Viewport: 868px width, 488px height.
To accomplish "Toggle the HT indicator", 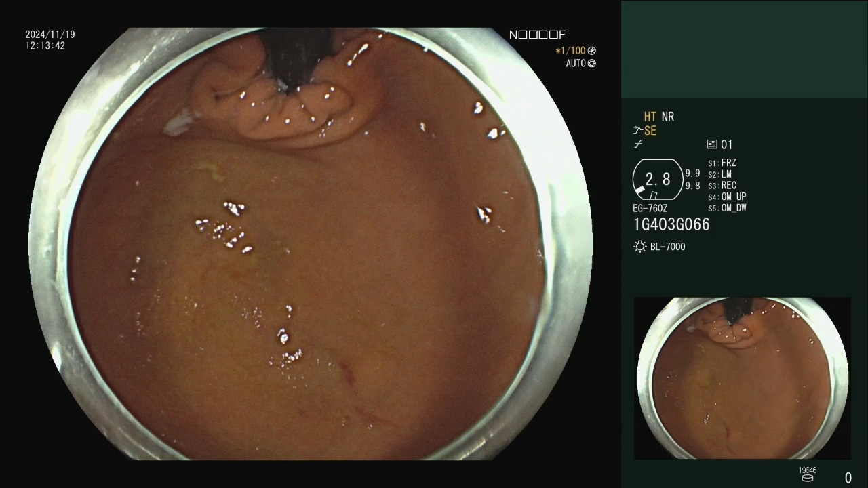I will pyautogui.click(x=650, y=117).
